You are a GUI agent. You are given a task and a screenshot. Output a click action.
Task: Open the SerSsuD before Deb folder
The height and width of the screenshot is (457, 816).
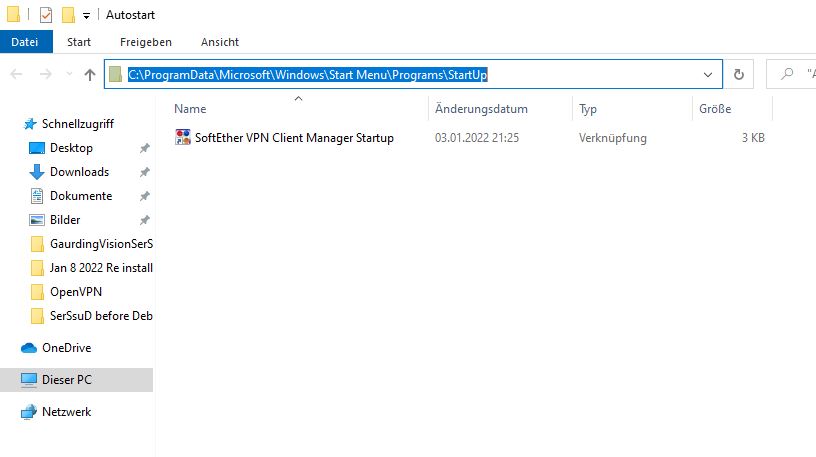(x=101, y=315)
